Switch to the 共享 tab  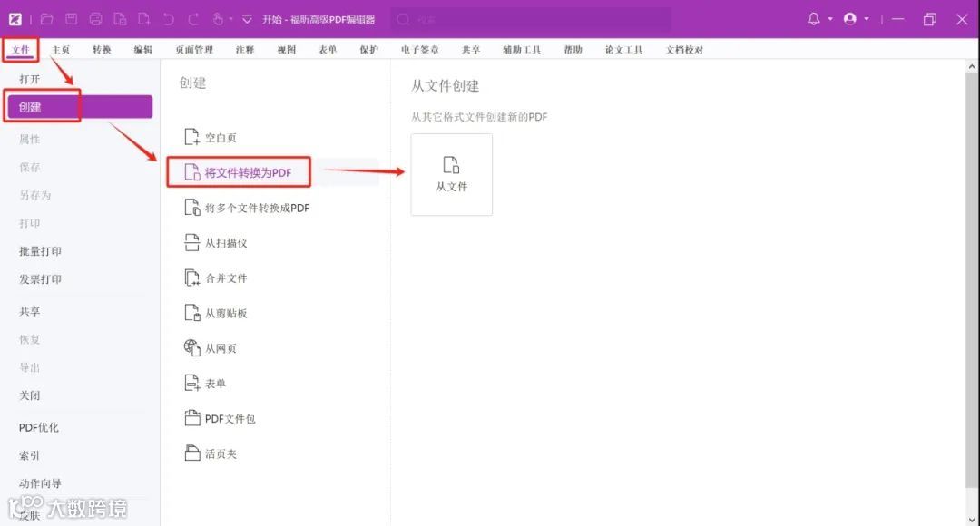(471, 49)
